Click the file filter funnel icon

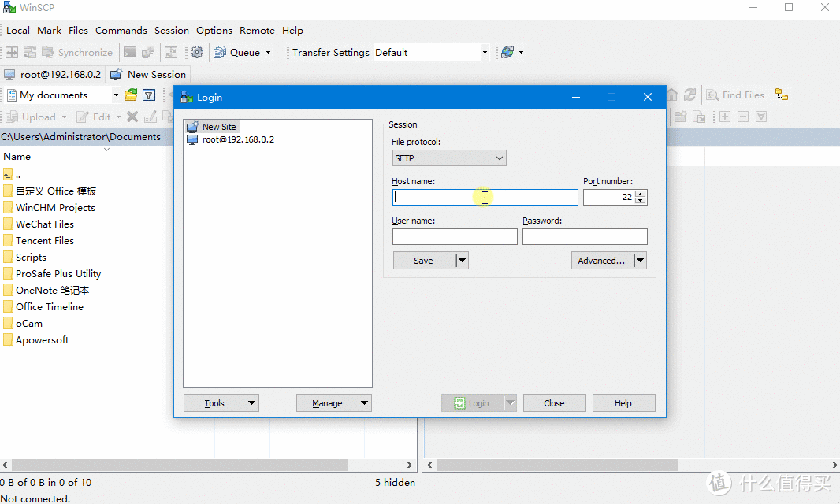(149, 95)
